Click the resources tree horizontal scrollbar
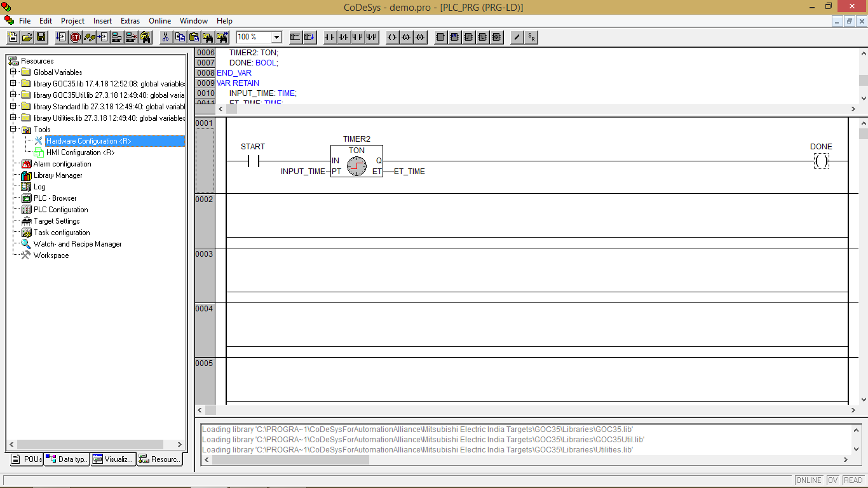This screenshot has height=488, width=868. (x=95, y=445)
